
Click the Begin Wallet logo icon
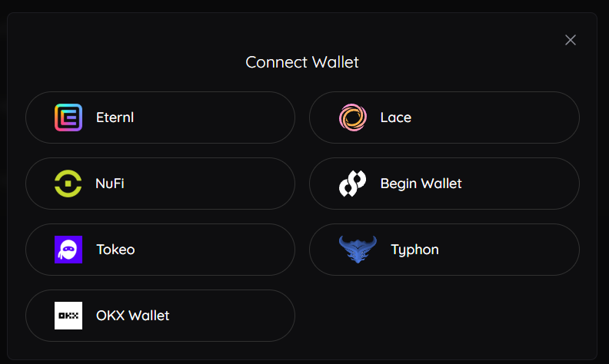353,184
